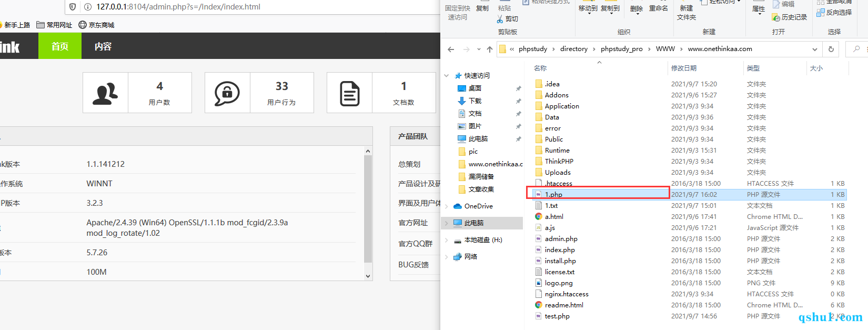Expand the OneDrive tree node
This screenshot has height=330, width=868.
(447, 206)
